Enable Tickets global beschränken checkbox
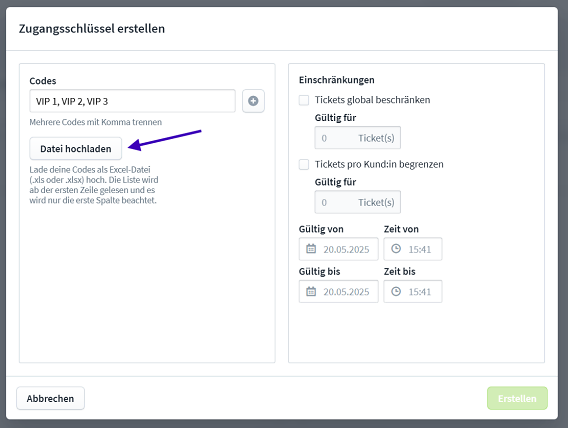Viewport: 568px width, 428px height. click(x=304, y=100)
